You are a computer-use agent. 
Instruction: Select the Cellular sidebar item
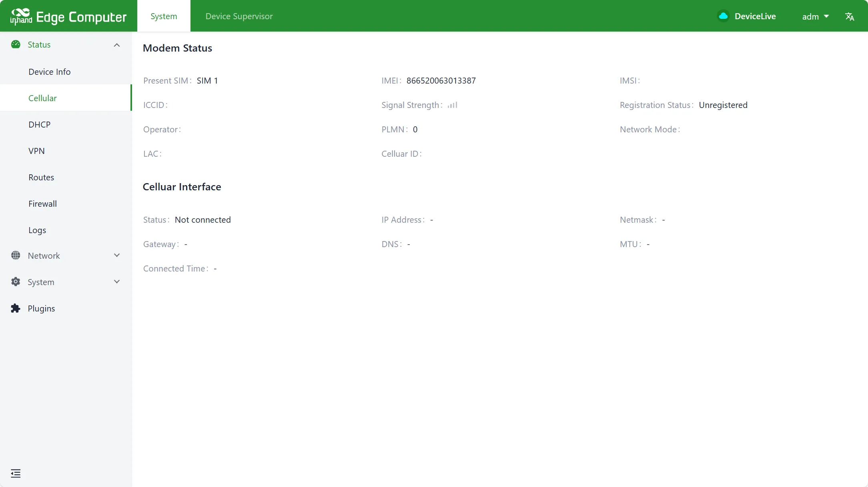[66, 98]
